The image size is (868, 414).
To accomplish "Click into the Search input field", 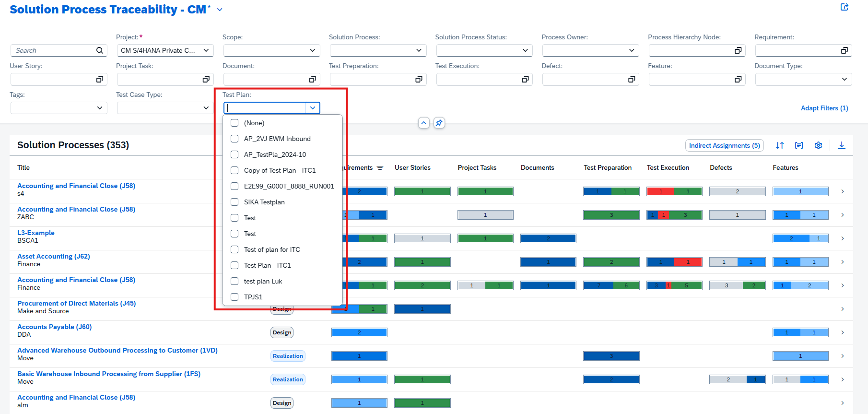I will tap(53, 50).
